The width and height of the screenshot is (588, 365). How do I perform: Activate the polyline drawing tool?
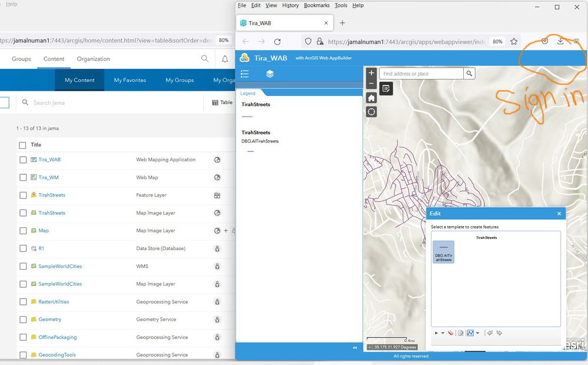(470, 333)
